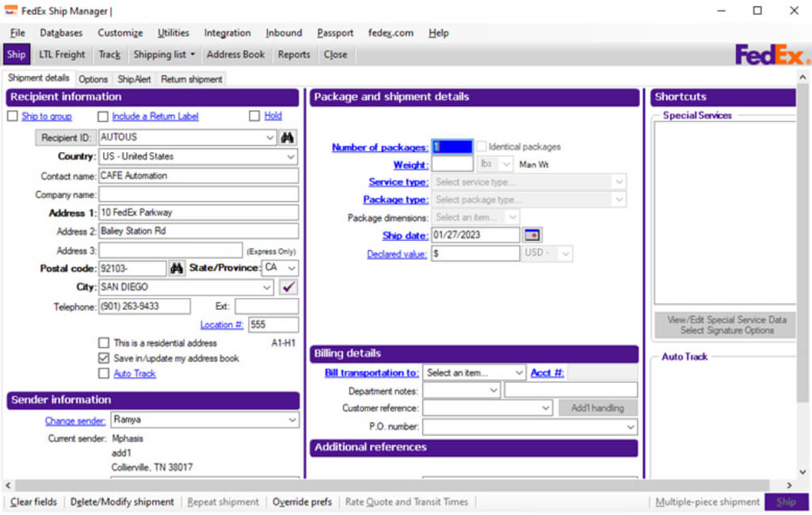Click the horizontal scrollbar right arrow
This screenshot has width=812, height=515.
[x=789, y=486]
